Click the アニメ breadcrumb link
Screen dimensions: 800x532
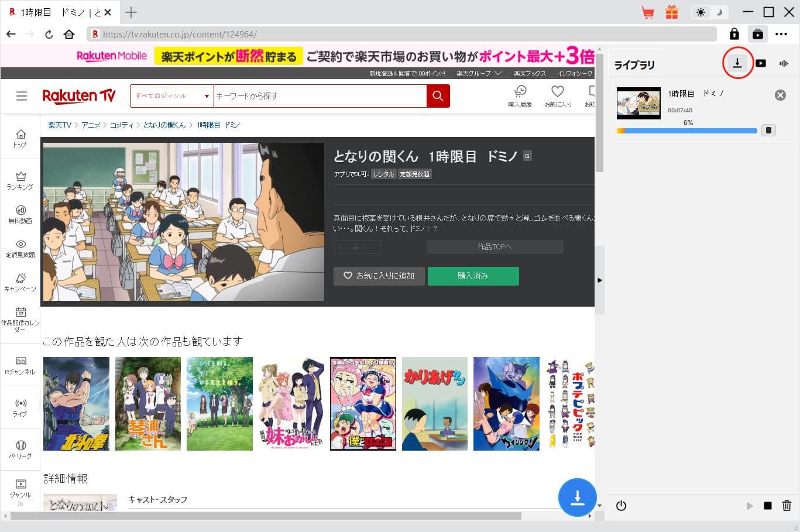point(91,125)
